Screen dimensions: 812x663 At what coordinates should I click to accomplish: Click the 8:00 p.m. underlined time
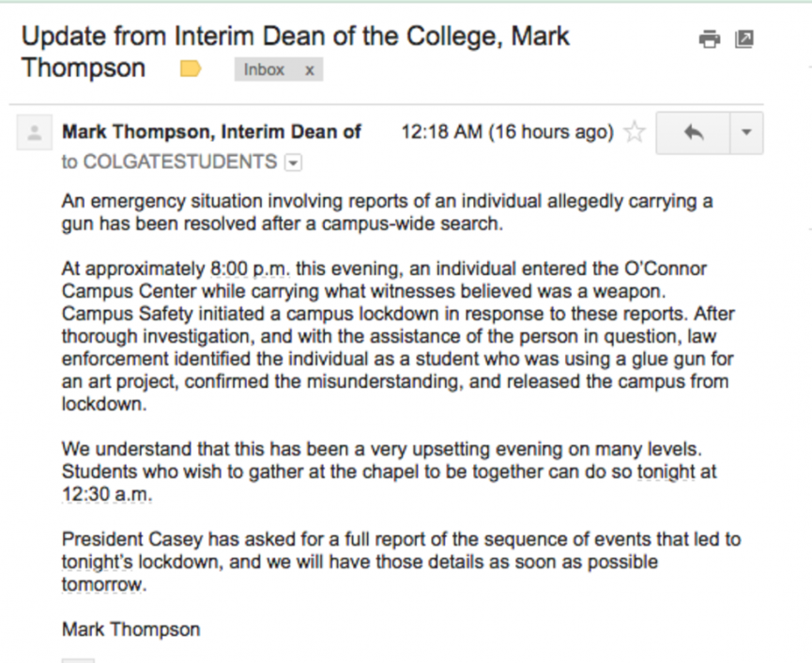(x=250, y=269)
